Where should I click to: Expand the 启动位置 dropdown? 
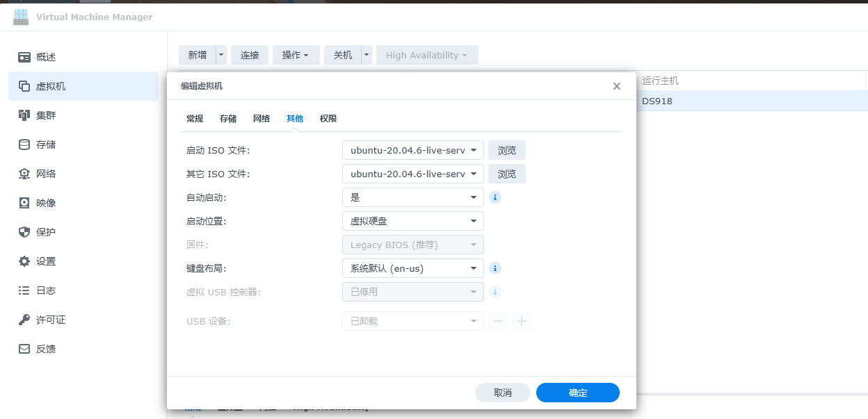tap(412, 221)
